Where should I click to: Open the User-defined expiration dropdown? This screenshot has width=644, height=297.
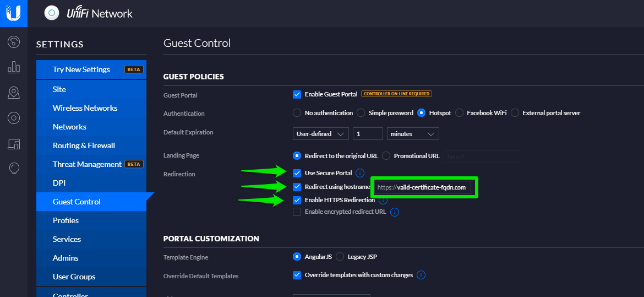coord(320,134)
